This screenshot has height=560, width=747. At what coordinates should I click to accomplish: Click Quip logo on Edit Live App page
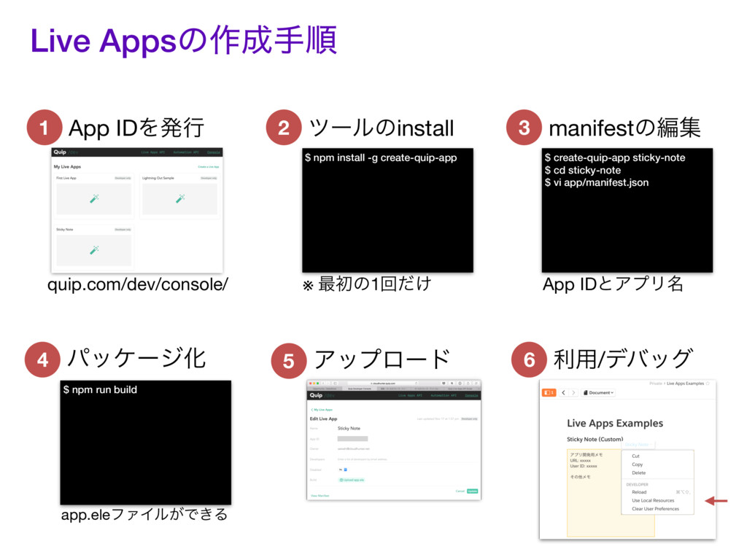tap(317, 395)
